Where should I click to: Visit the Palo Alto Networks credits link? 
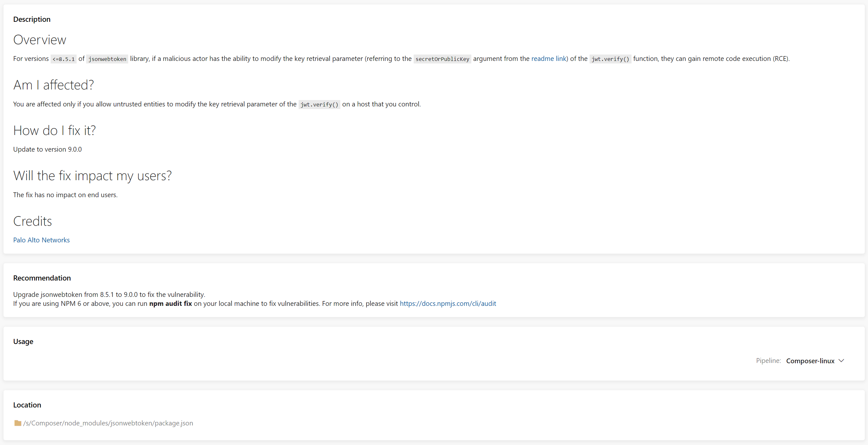click(x=41, y=240)
